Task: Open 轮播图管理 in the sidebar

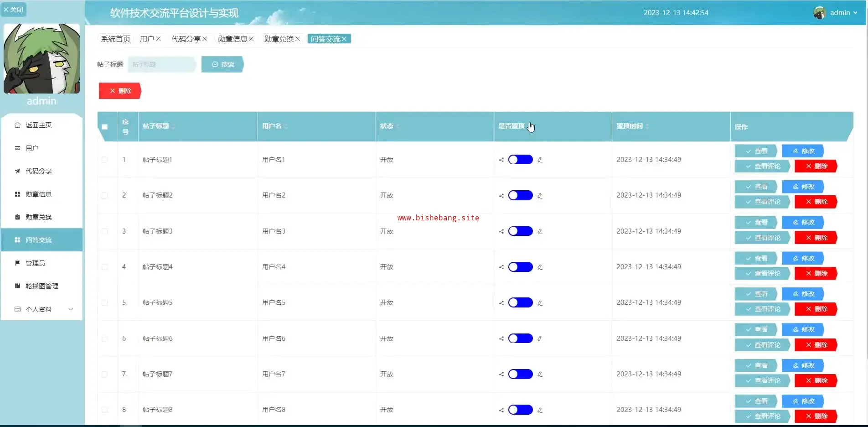Action: [x=42, y=286]
